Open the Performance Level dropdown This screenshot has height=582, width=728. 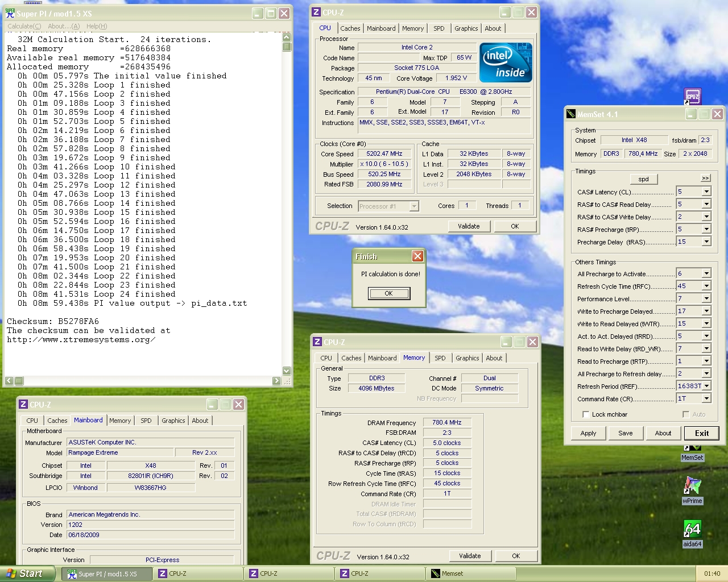click(x=706, y=298)
